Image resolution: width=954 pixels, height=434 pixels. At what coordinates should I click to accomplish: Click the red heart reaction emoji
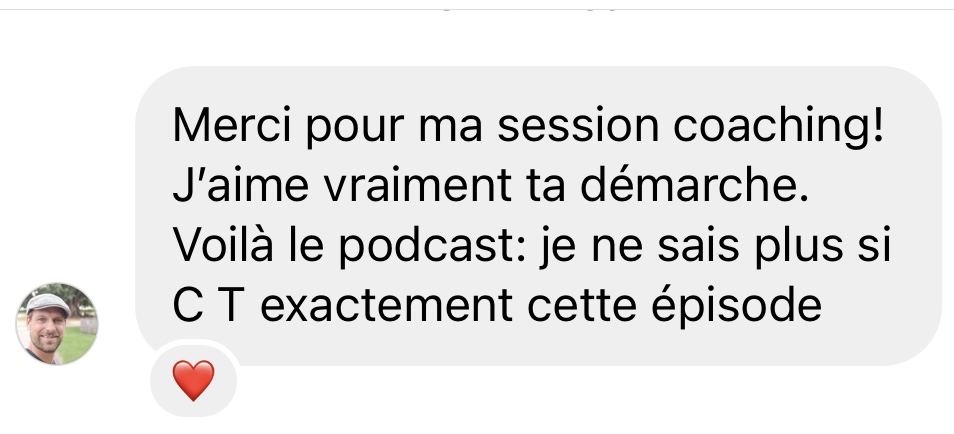click(193, 380)
